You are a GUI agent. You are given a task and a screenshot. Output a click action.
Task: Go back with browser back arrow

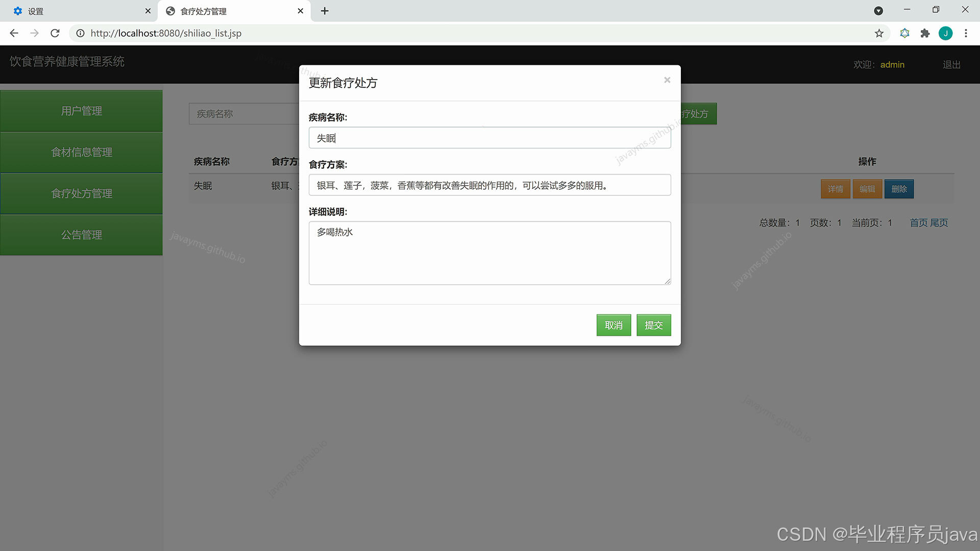pos(14,33)
